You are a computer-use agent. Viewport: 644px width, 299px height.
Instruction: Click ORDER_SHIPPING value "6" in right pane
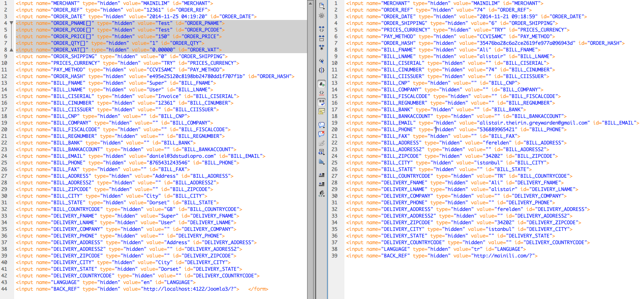coord(492,23)
